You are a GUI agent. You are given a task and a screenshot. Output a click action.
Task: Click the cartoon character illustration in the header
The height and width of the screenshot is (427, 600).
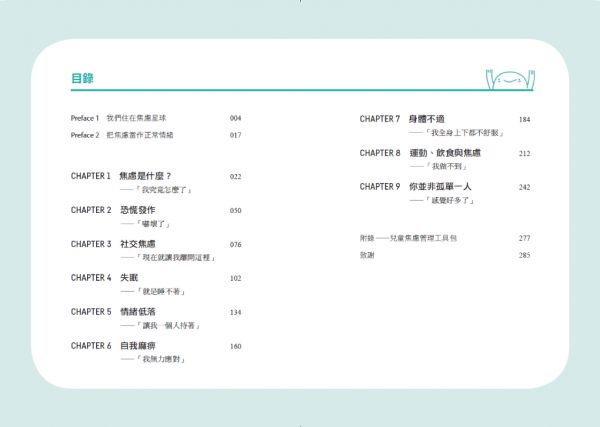pyautogui.click(x=510, y=80)
